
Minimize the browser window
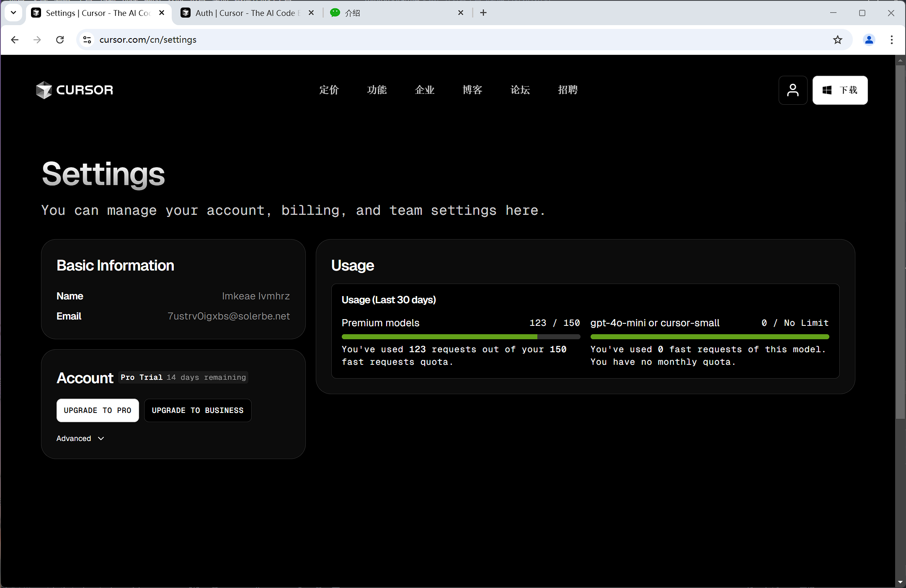tap(833, 13)
